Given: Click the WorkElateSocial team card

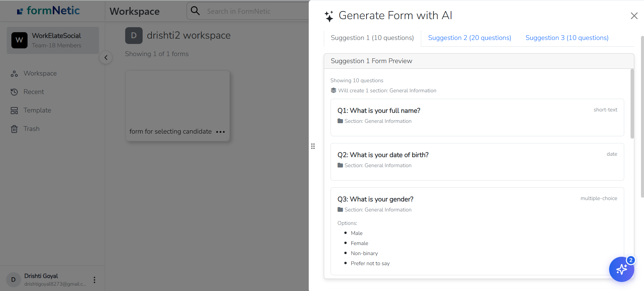Looking at the screenshot, I should [53, 40].
